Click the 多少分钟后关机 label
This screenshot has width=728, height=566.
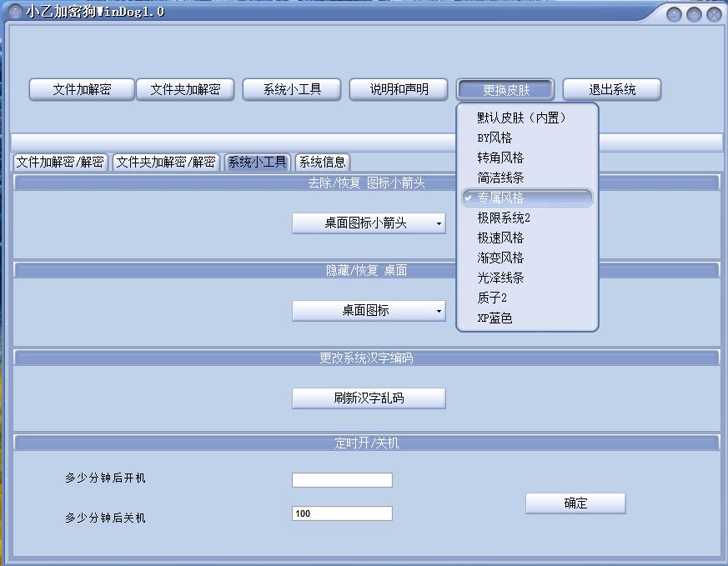(x=105, y=518)
